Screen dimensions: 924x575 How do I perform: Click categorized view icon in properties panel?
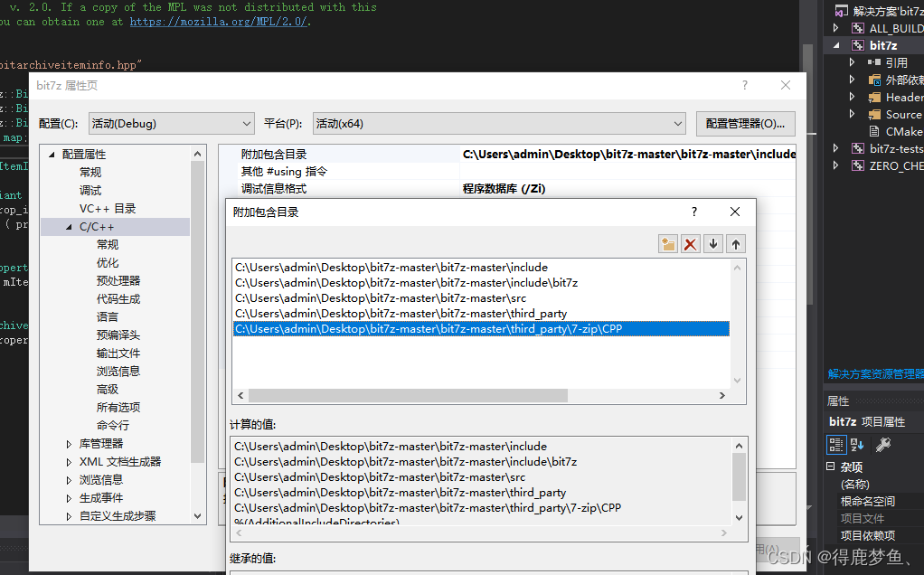tap(835, 444)
